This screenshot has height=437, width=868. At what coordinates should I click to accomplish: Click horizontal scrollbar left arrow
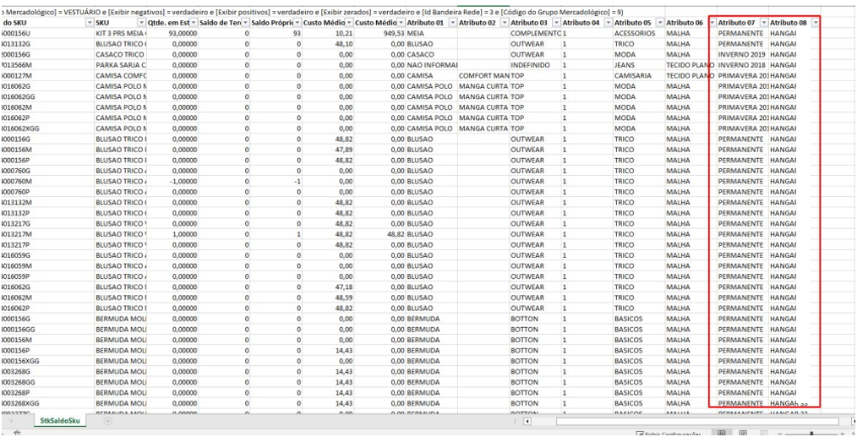tap(527, 422)
